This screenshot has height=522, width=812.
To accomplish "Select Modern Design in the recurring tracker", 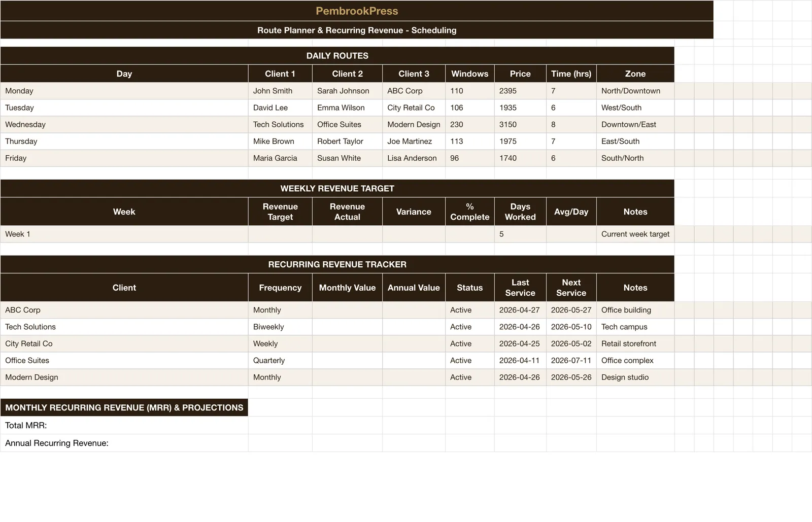I will coord(124,377).
